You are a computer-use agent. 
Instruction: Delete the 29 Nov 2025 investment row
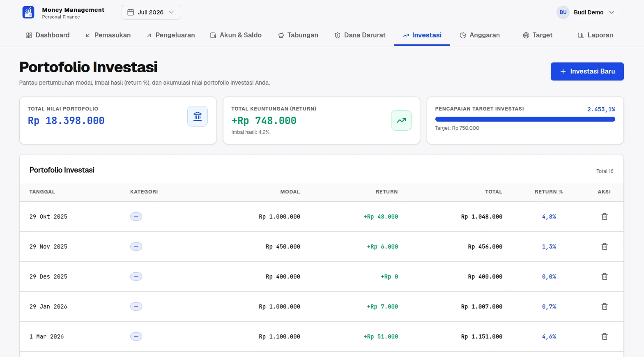(605, 246)
